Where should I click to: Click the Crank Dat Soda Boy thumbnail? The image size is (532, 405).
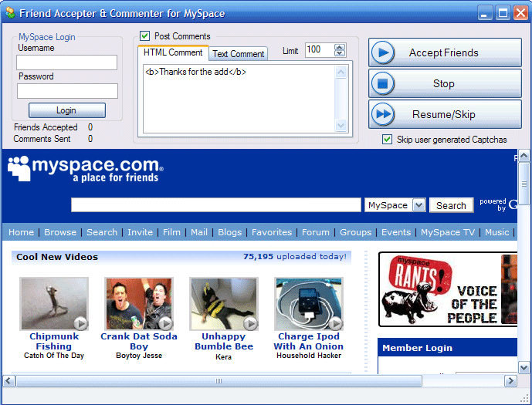click(x=139, y=304)
